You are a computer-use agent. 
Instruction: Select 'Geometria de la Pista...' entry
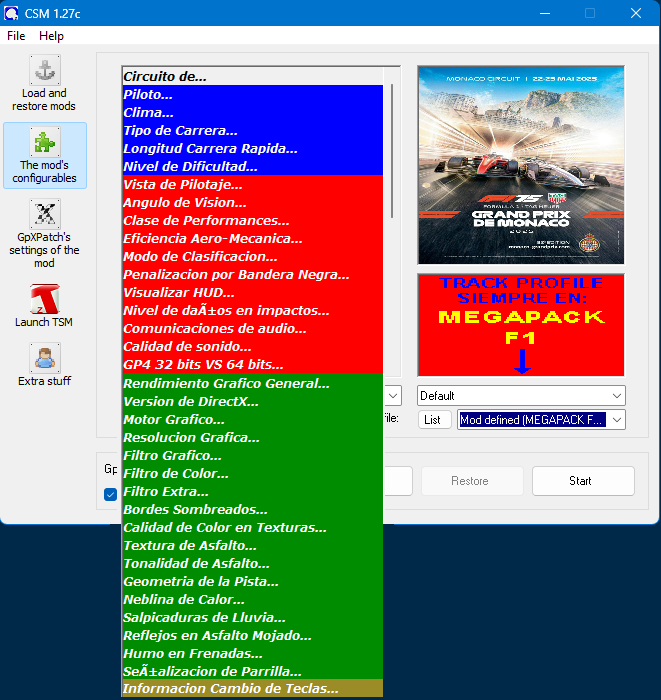[253, 581]
